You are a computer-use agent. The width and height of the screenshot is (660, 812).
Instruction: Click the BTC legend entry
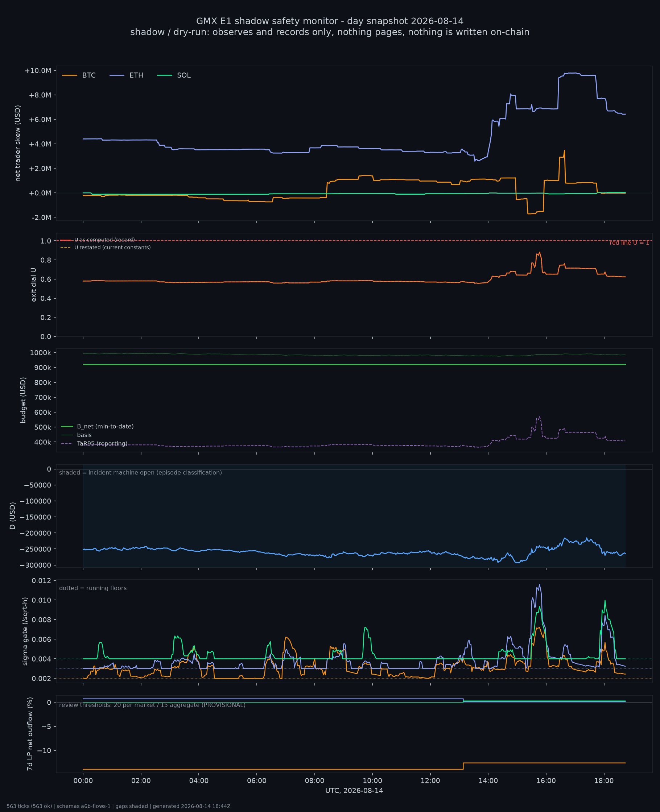(x=79, y=75)
